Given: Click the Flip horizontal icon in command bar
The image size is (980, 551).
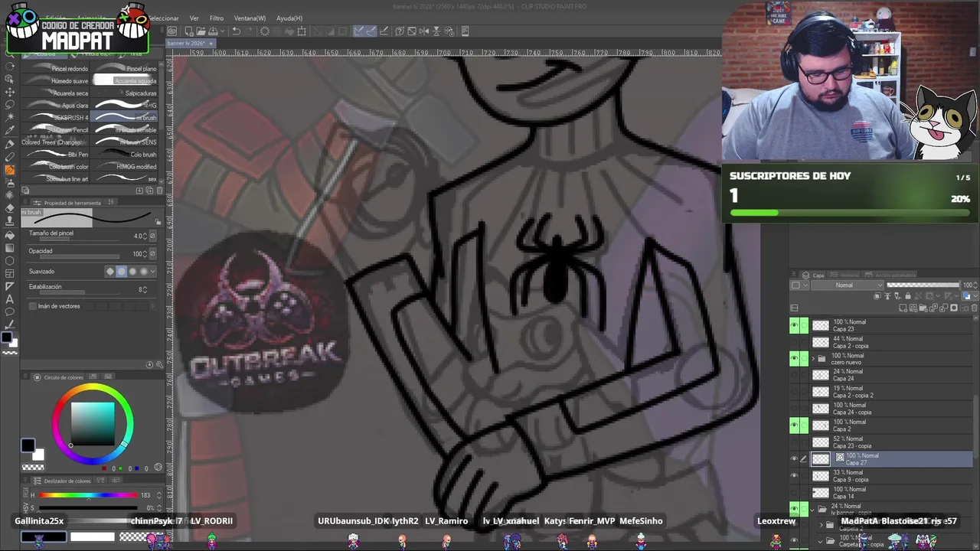Looking at the screenshot, I should click(423, 31).
